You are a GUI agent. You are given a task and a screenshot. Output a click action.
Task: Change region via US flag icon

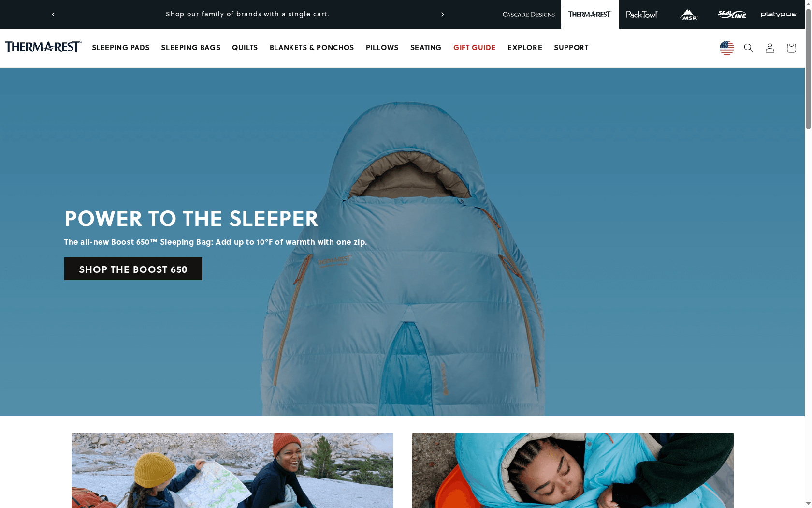point(726,48)
